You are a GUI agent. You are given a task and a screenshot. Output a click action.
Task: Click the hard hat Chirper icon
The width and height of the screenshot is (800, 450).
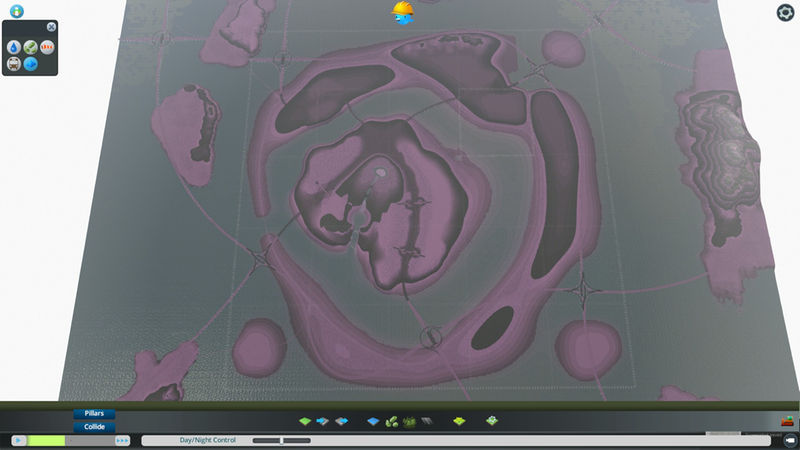coord(404,13)
